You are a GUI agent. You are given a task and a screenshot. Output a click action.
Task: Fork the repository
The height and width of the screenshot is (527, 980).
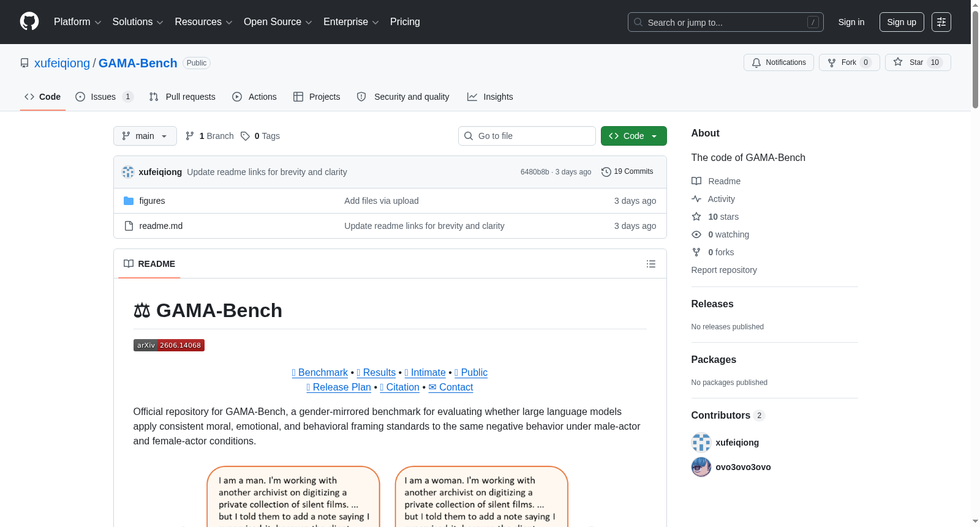[850, 62]
